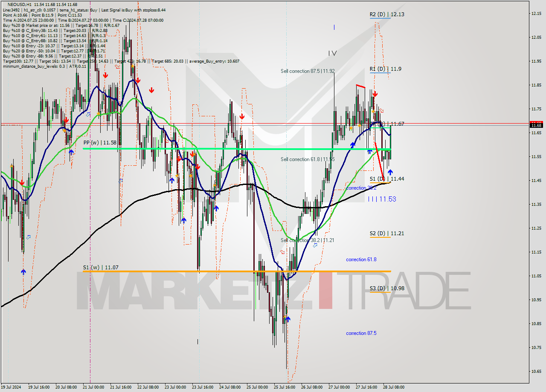The width and height of the screenshot is (546, 392).
Task: Select the 'Last Signal is:Buy with stoploss:8.44' text
Action: click(133, 10)
